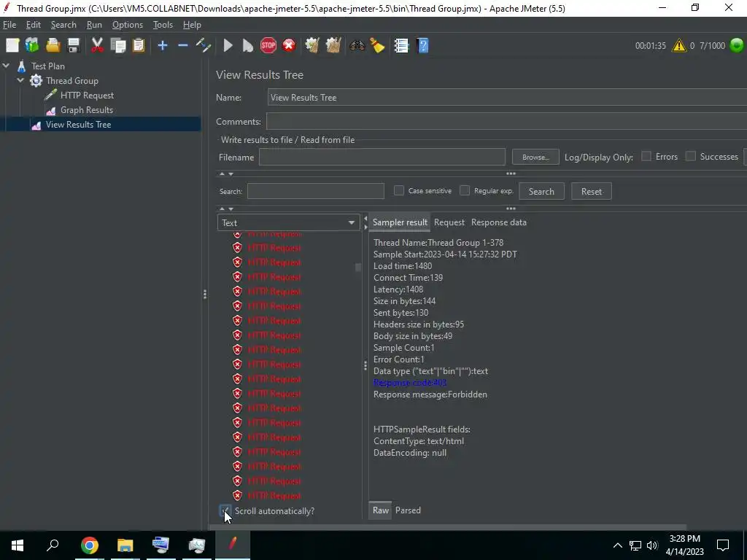
Task: Click the Name input field
Action: (507, 98)
